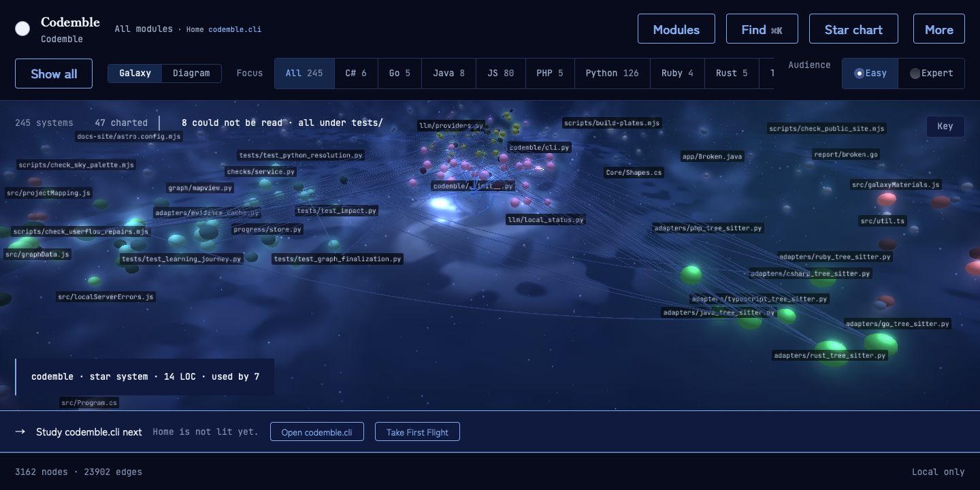Follow the Home codemble.cli link in header

coord(224,29)
